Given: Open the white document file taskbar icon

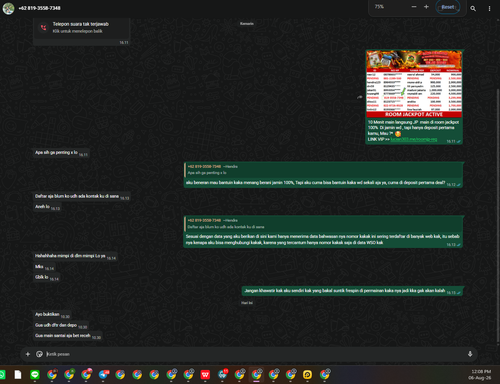Looking at the screenshot, I should click(18, 375).
